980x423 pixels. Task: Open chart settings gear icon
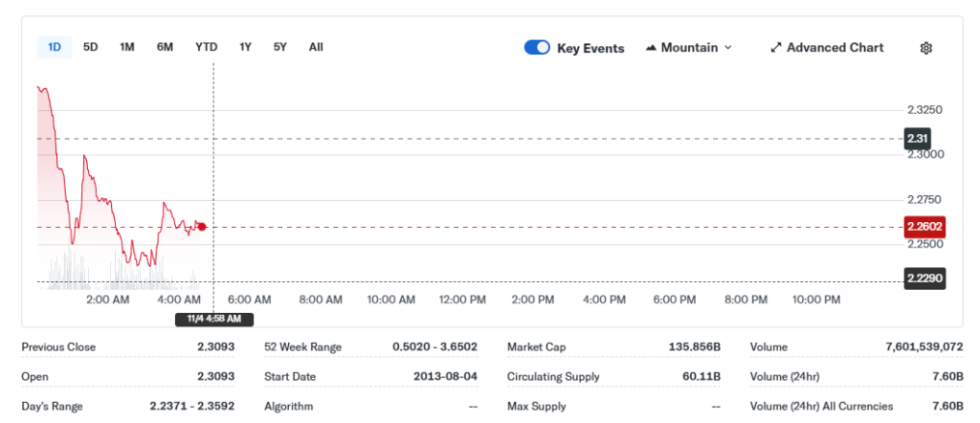click(925, 48)
